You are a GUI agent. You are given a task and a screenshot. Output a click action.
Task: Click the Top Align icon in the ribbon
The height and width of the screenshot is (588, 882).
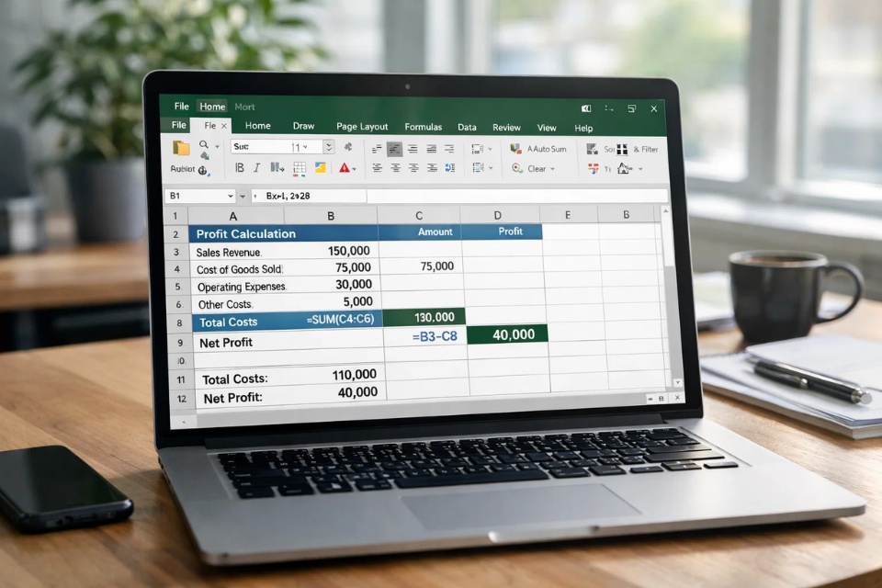(378, 148)
